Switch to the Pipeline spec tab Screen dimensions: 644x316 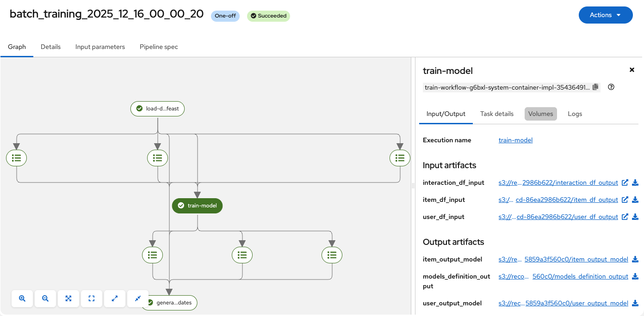point(159,47)
